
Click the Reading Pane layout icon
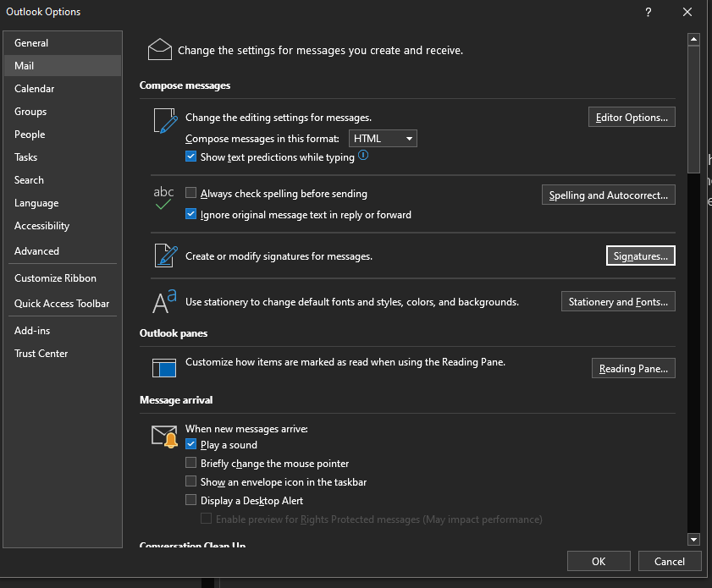pyautogui.click(x=164, y=367)
